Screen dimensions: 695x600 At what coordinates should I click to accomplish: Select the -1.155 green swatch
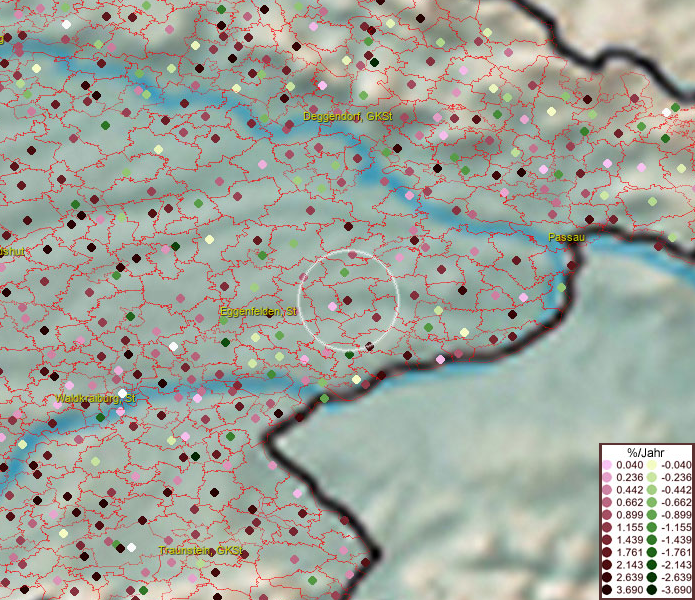coord(652,527)
